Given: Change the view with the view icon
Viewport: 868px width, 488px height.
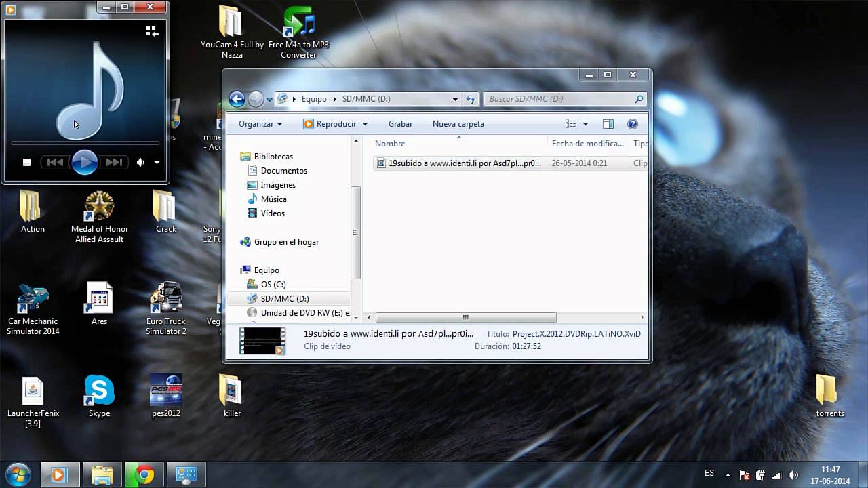Looking at the screenshot, I should coord(571,124).
